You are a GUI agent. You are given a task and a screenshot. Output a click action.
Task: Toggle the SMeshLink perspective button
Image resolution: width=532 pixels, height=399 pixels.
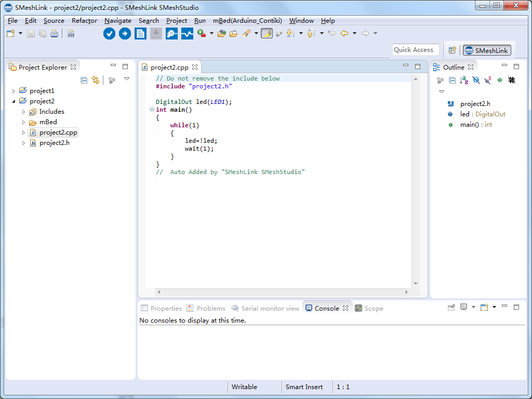[487, 50]
